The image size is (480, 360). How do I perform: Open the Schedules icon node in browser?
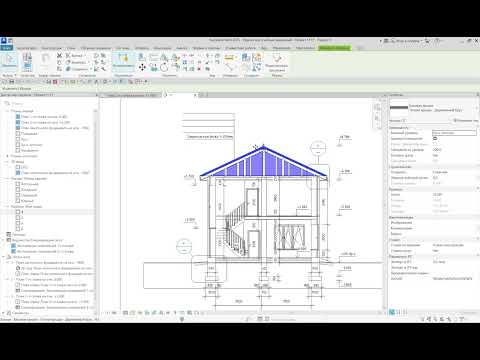point(9,240)
